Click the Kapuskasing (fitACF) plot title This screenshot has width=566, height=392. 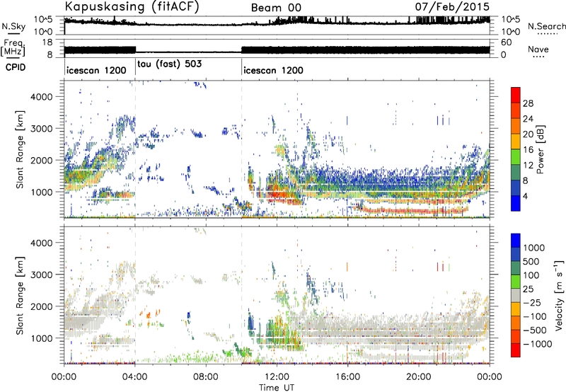coord(132,7)
